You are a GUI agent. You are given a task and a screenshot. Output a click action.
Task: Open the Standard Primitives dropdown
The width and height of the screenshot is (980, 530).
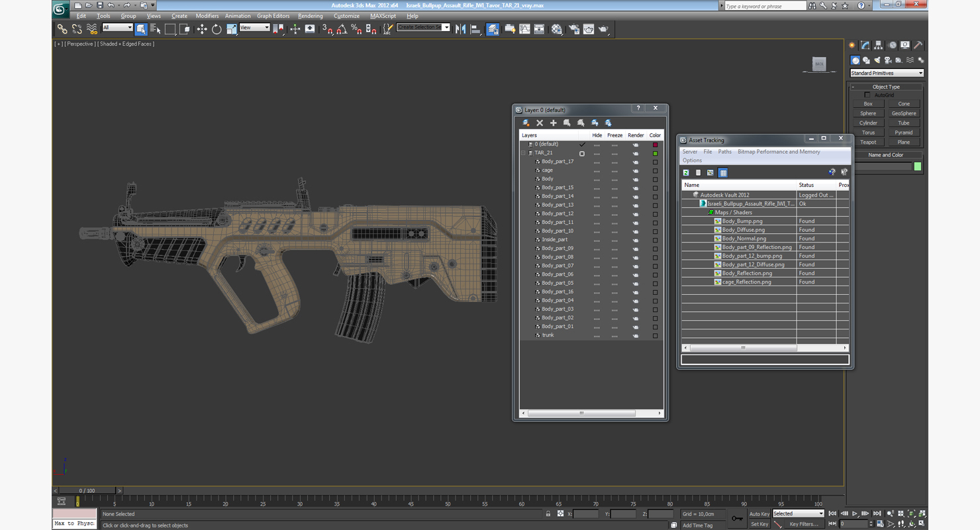pyautogui.click(x=887, y=73)
